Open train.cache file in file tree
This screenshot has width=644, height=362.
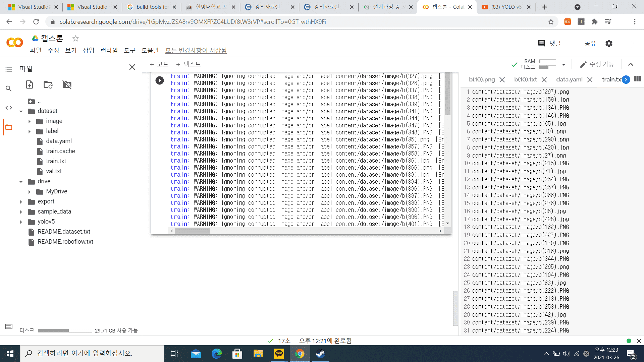(60, 151)
